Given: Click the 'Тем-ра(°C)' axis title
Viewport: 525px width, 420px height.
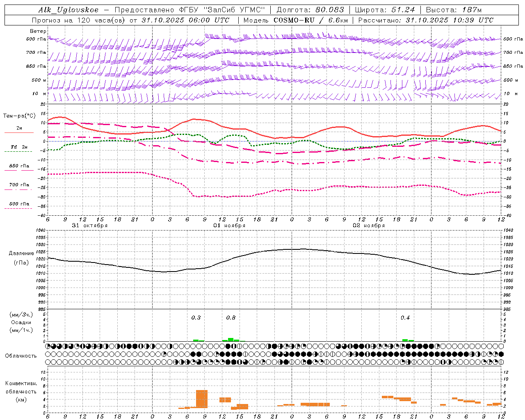Looking at the screenshot, I should point(19,116).
